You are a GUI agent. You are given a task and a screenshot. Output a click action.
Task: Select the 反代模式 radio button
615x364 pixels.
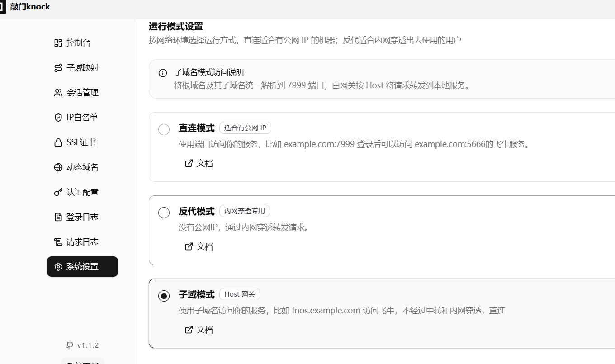point(164,213)
